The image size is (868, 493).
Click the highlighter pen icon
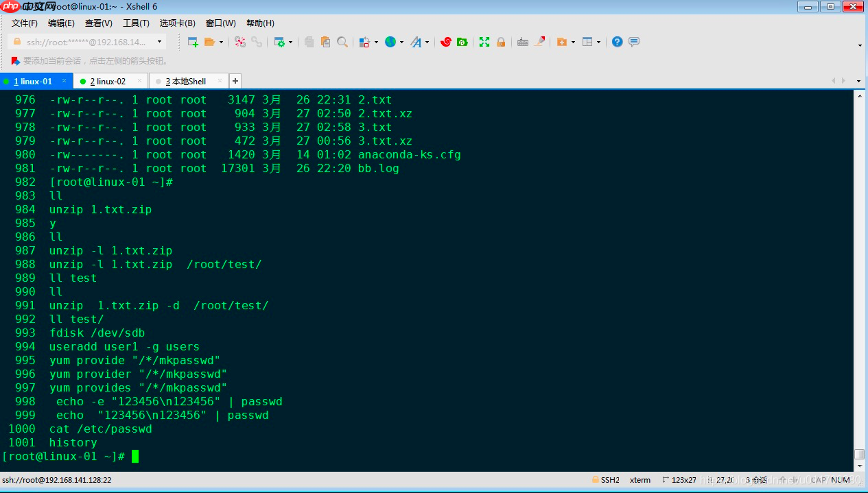(540, 42)
